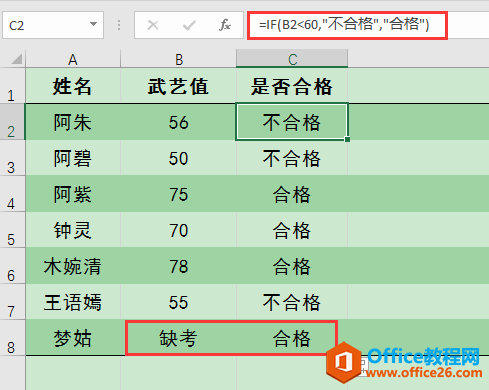This screenshot has height=390, width=489.
Task: Select row 2 header
Action: pos(12,122)
